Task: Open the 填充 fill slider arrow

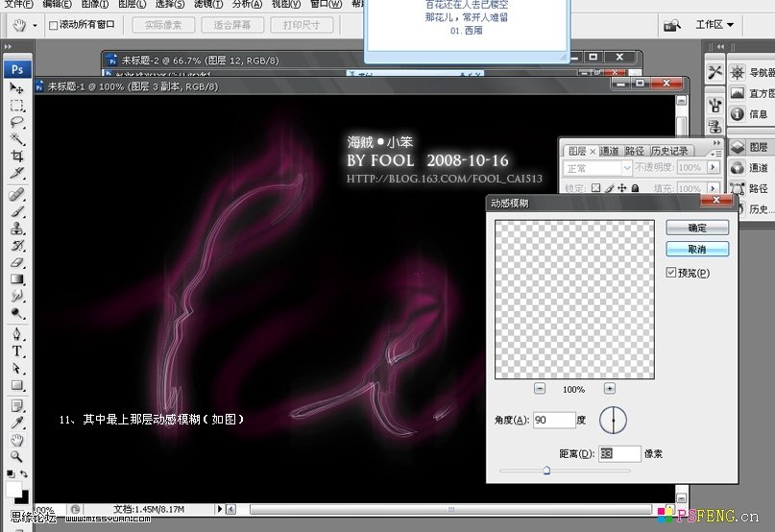Action: click(x=713, y=188)
